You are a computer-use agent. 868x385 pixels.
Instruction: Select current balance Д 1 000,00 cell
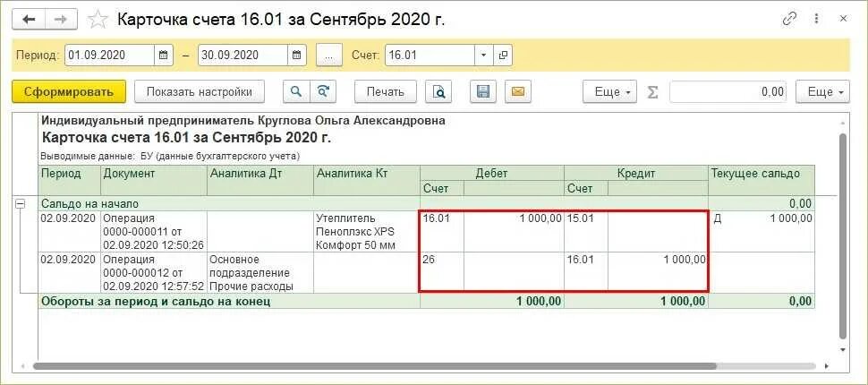click(x=762, y=232)
